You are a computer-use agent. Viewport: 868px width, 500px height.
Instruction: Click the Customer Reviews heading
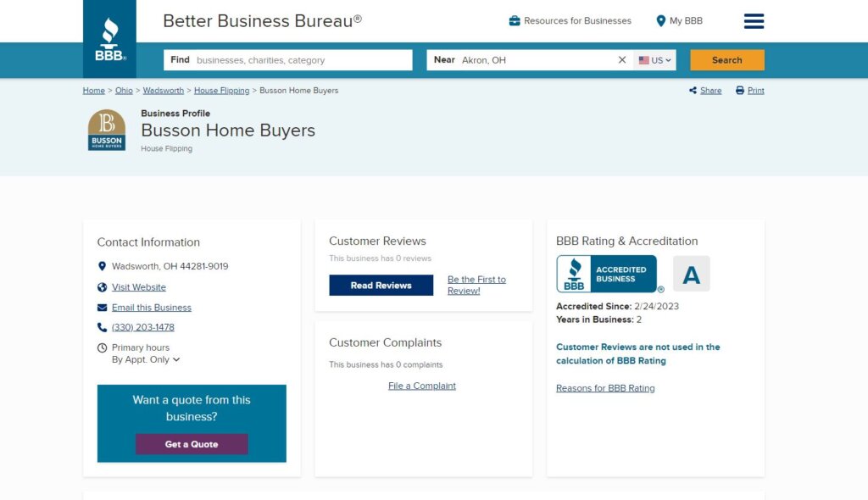(x=377, y=241)
